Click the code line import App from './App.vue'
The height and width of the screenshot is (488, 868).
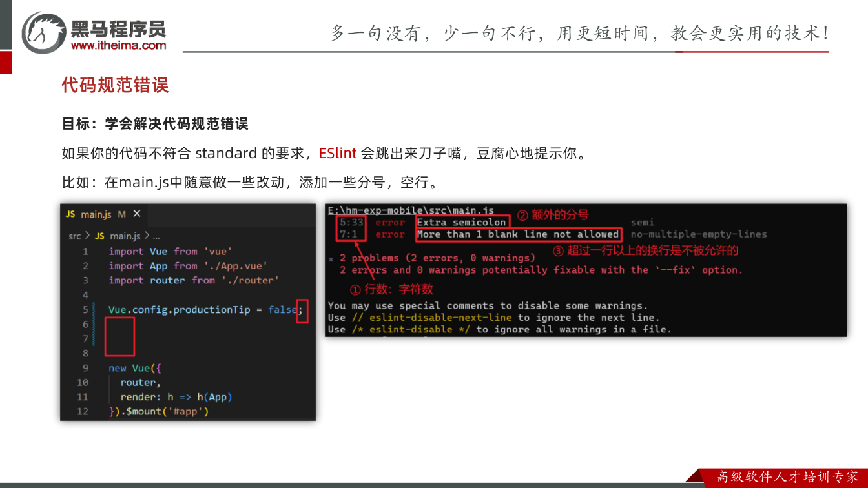click(x=188, y=266)
